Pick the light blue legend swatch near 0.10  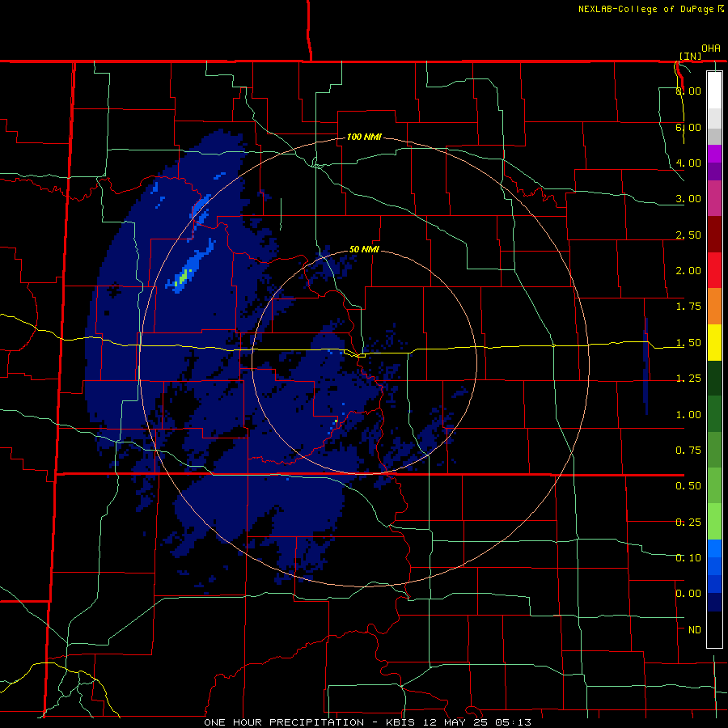tap(714, 548)
